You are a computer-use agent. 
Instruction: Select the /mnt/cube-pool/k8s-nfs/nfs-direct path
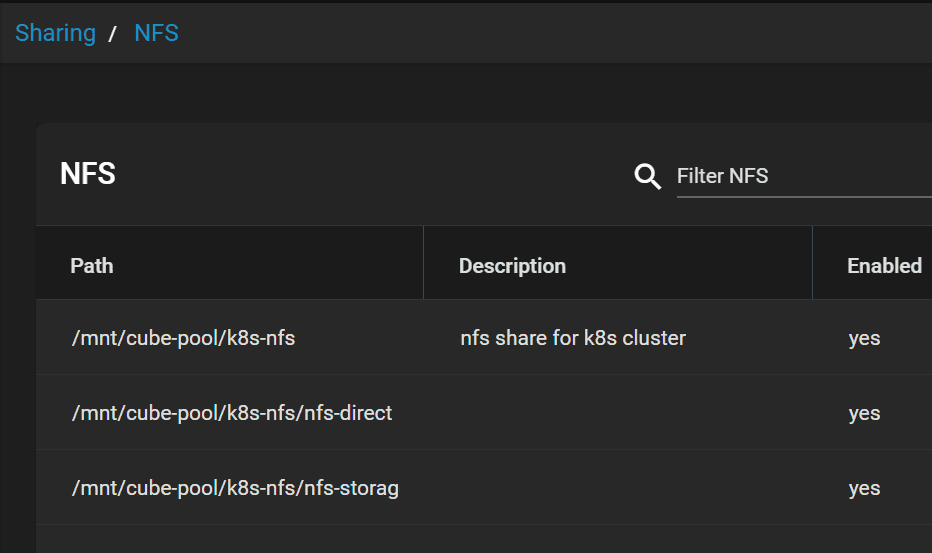click(232, 413)
